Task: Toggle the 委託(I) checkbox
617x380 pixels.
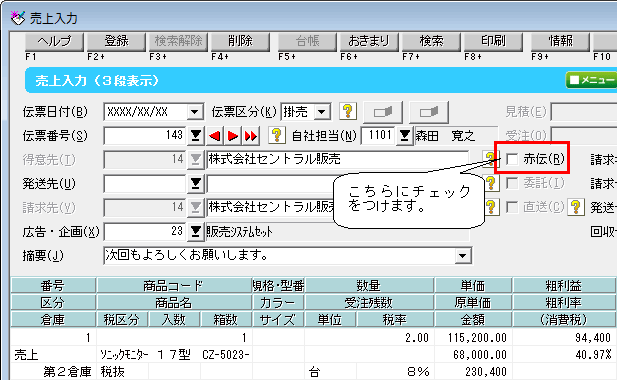Action: [x=512, y=183]
